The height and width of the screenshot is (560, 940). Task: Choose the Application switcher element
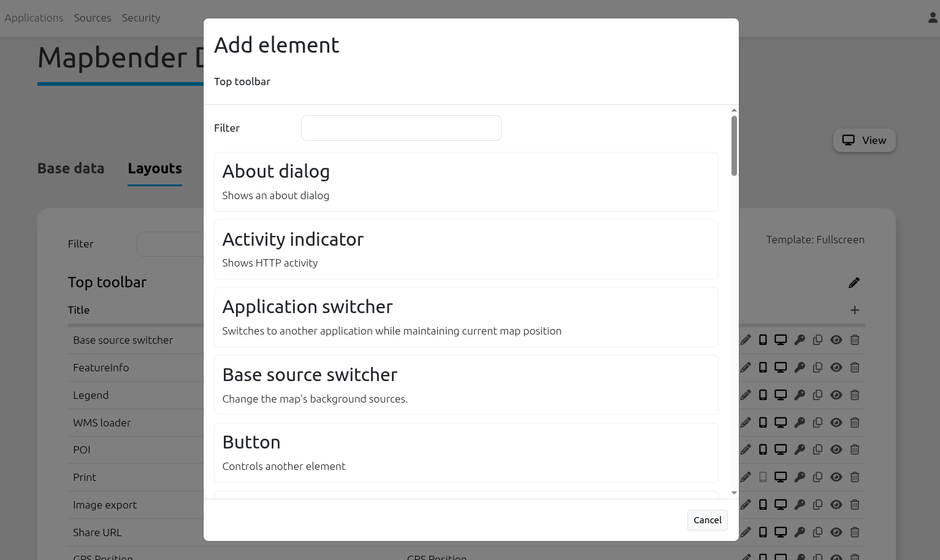click(466, 317)
